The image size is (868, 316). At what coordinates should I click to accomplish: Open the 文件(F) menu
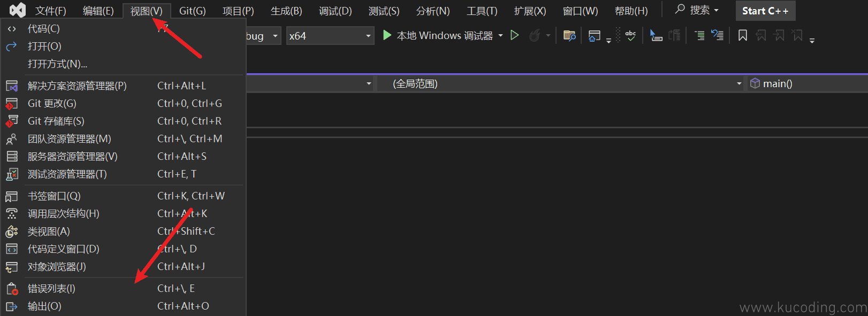coord(50,11)
